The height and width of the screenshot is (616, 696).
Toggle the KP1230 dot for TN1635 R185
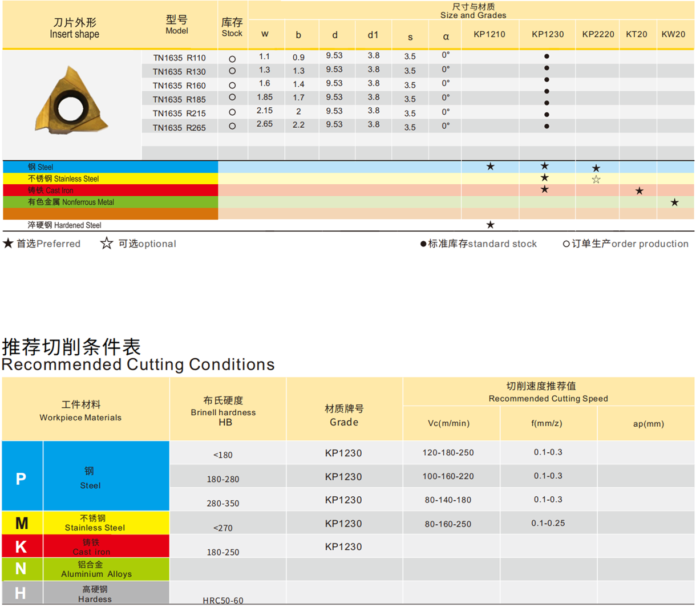tap(546, 98)
